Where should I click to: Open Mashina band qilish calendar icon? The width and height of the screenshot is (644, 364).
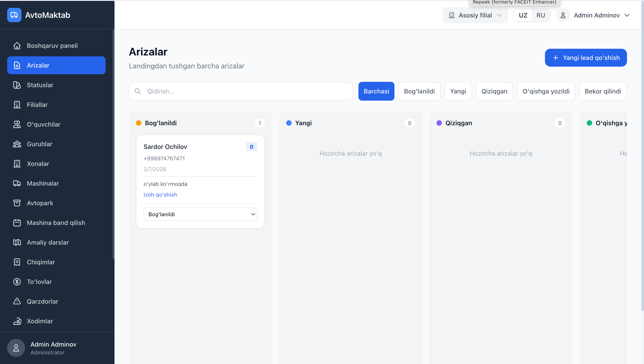17,223
